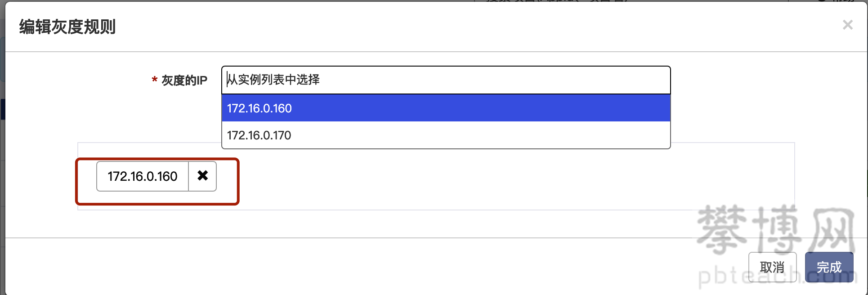The image size is (868, 295).
Task: Click blank space right of the 172.16.0.170 entry
Action: (481, 135)
